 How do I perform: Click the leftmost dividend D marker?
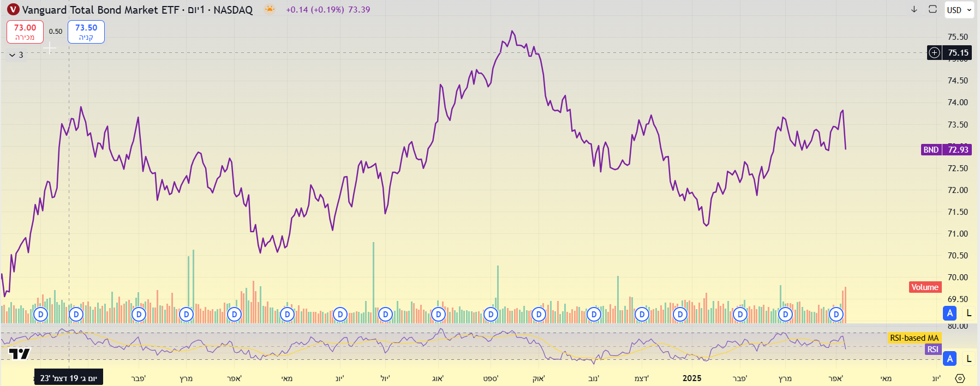40,315
